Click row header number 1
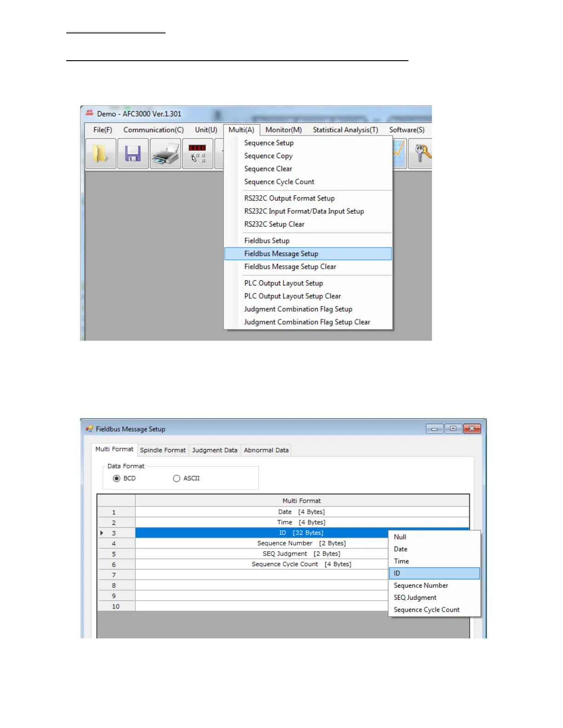Viewport: 563px width, 728px height. (x=116, y=512)
